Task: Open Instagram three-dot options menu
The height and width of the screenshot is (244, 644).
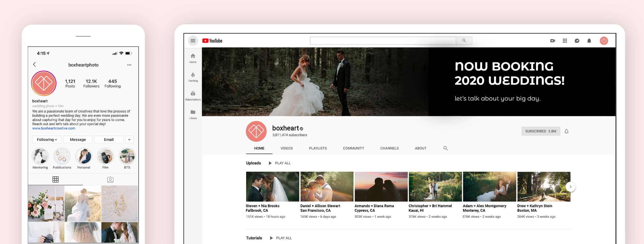Action: point(129,65)
